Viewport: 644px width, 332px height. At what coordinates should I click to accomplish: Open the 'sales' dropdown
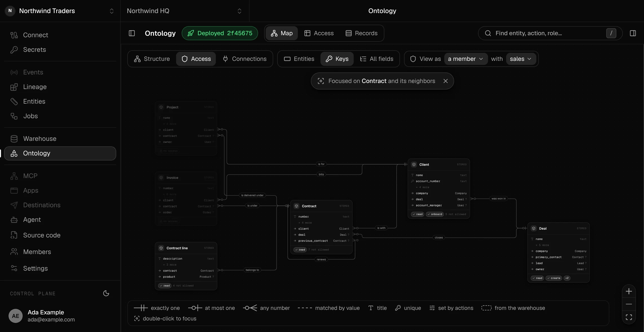tap(521, 59)
